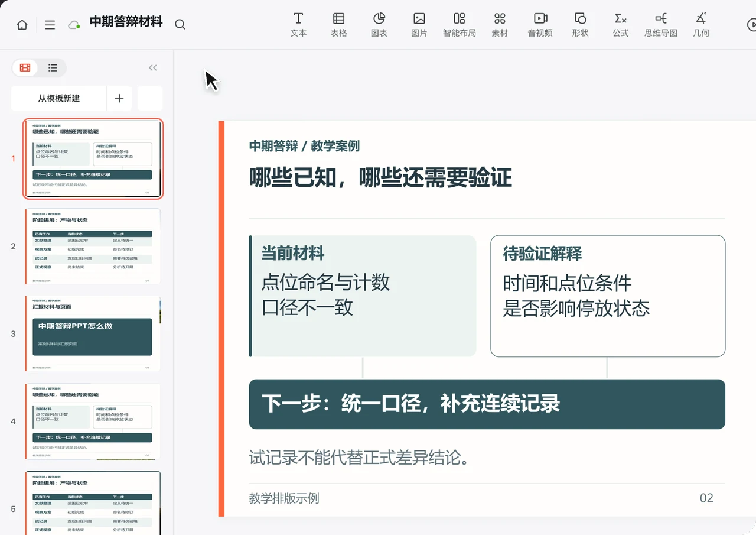756x535 pixels.
Task: Click the page number 02 on canvas
Action: coord(706,498)
